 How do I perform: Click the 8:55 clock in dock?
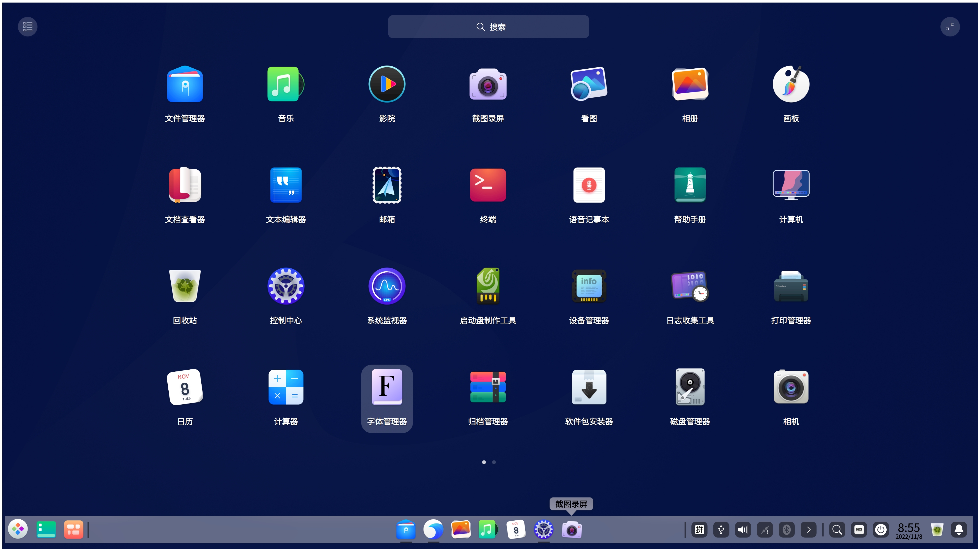coord(909,530)
